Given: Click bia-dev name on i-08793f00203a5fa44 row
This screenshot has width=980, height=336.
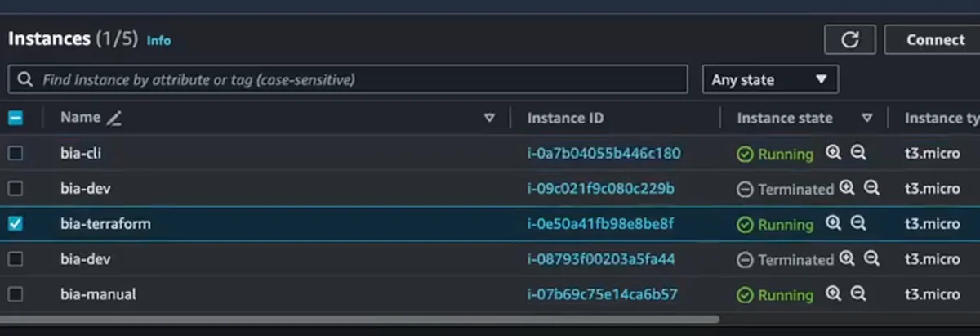Looking at the screenshot, I should (x=85, y=259).
